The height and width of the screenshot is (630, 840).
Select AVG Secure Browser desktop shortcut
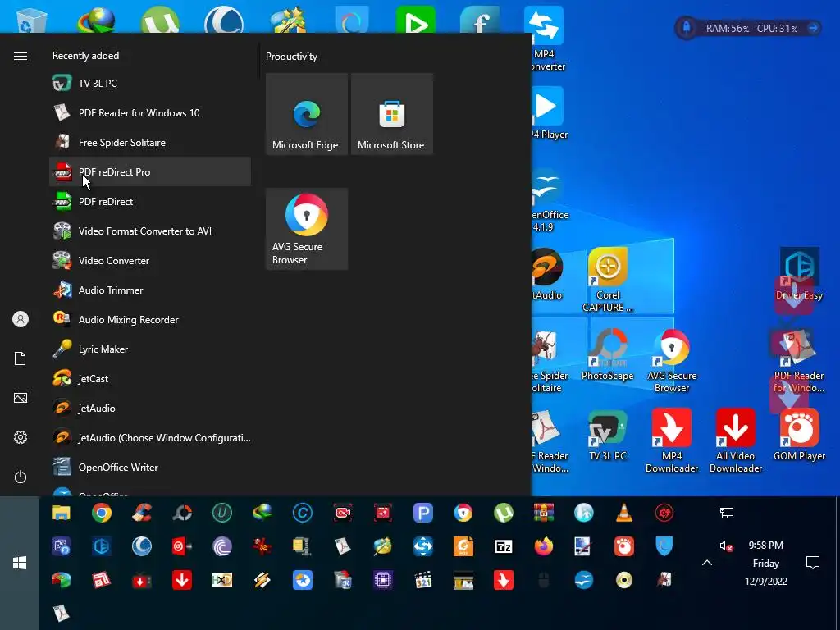click(x=671, y=360)
